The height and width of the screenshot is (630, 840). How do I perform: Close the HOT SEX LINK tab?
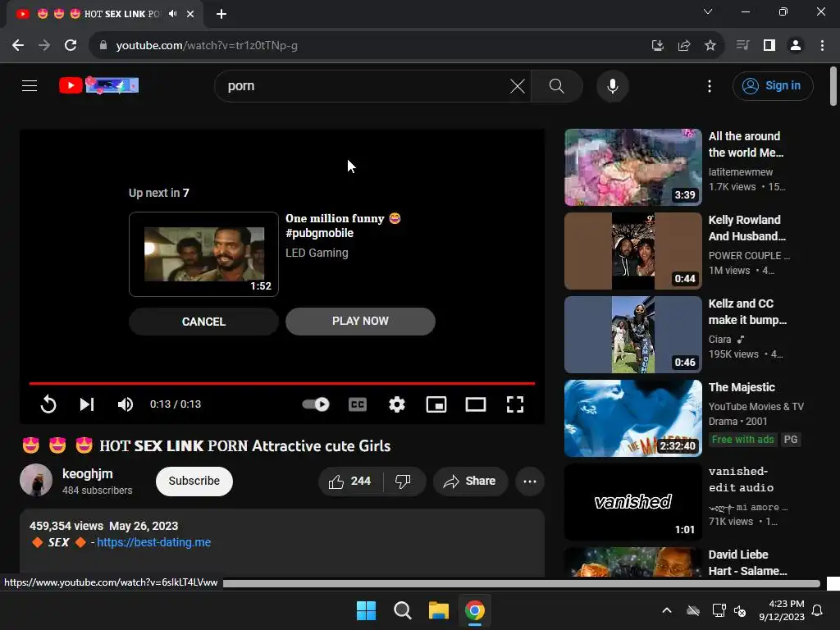[x=190, y=14]
